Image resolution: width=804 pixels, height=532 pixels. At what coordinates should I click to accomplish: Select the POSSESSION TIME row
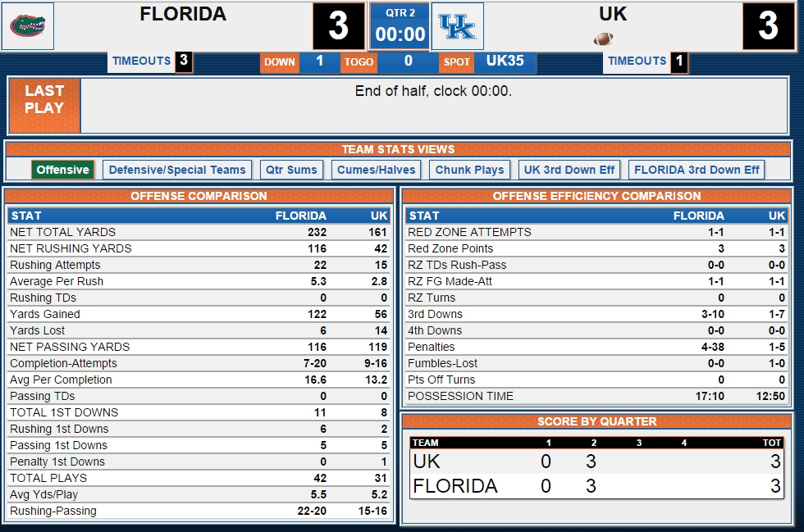coord(596,396)
